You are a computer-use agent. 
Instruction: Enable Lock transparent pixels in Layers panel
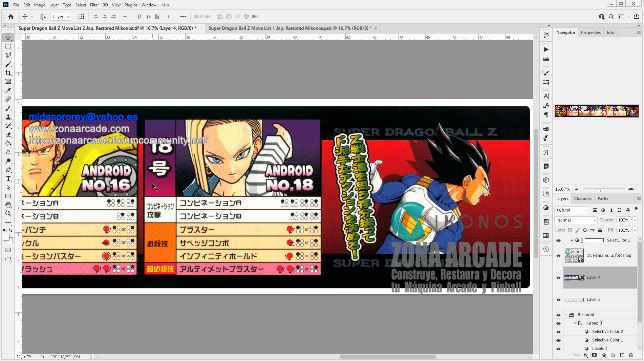[x=570, y=230]
